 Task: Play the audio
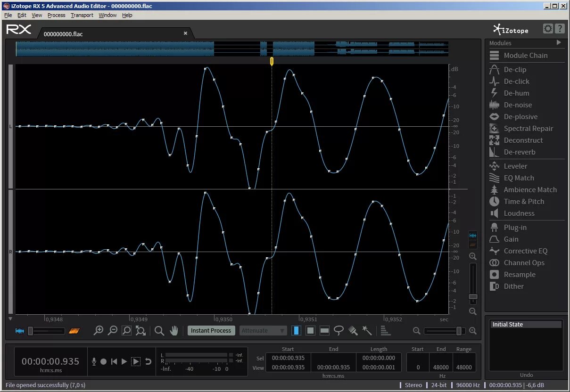click(124, 361)
